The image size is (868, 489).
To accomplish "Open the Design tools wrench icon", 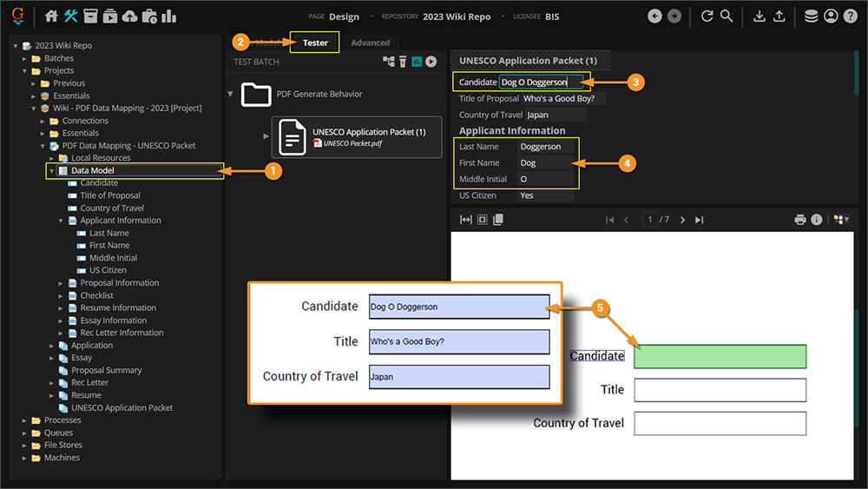I will 71,17.
